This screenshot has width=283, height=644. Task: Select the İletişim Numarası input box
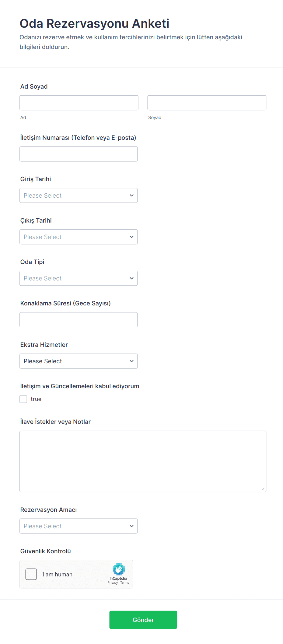(x=79, y=154)
